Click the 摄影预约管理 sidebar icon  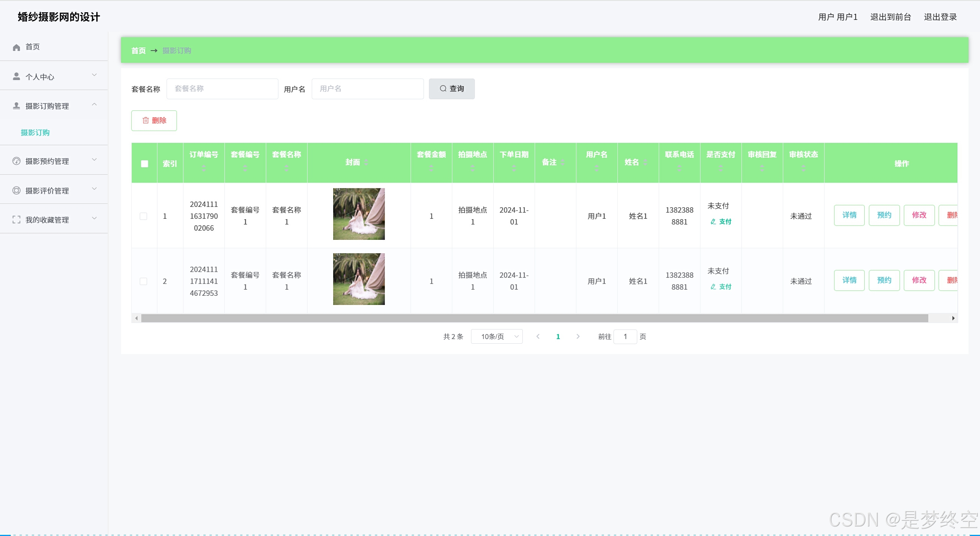coord(16,161)
